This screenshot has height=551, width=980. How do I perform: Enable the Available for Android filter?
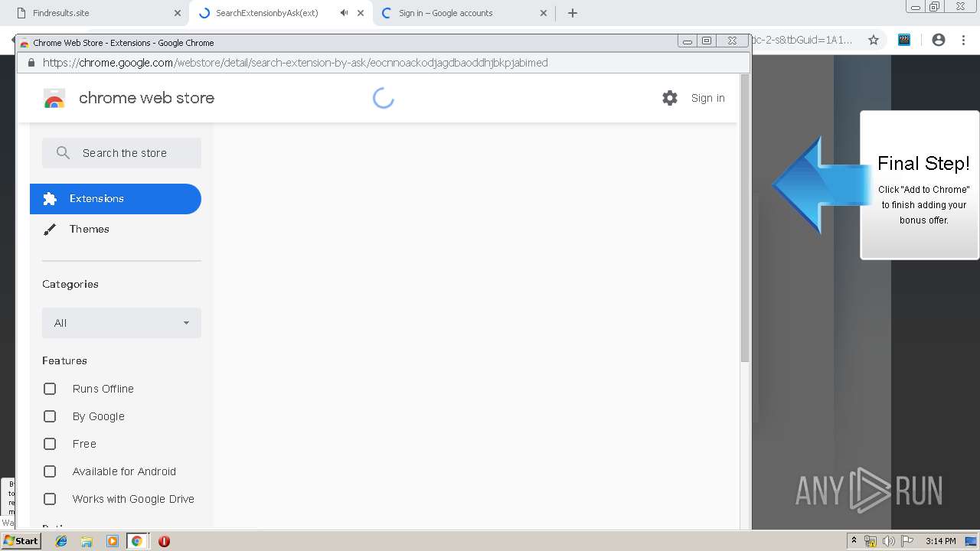(50, 471)
